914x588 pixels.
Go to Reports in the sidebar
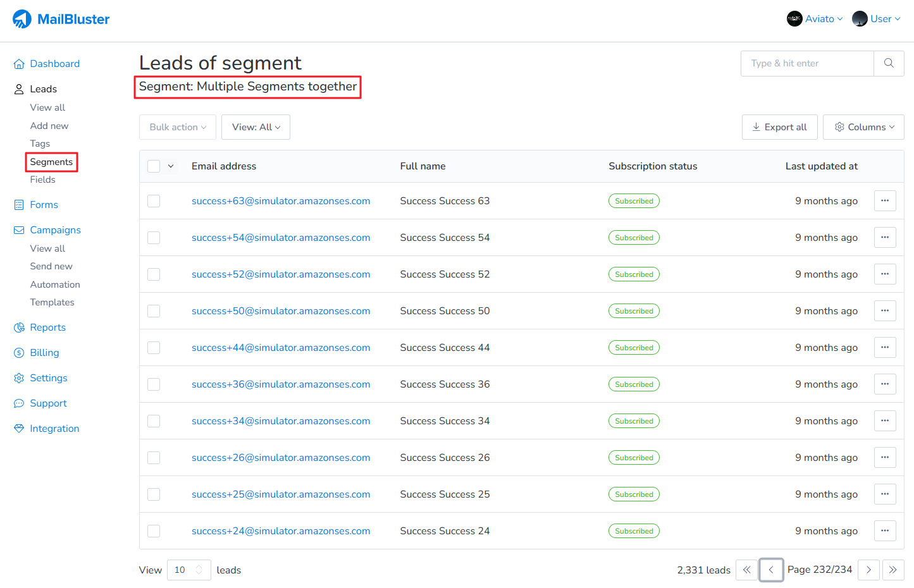pos(47,328)
